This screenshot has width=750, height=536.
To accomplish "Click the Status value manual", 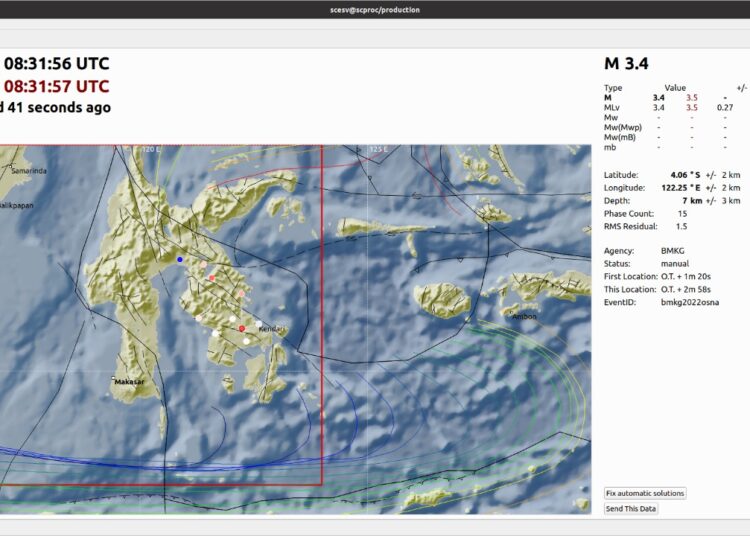I will 675,263.
